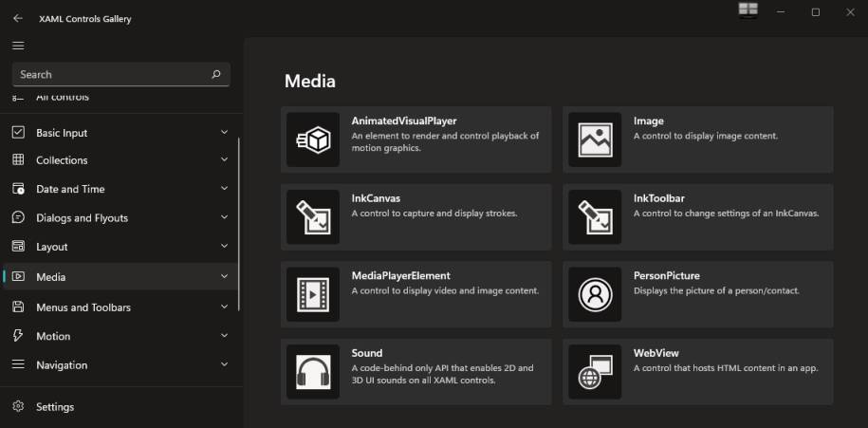Open the WebView title link

point(656,353)
